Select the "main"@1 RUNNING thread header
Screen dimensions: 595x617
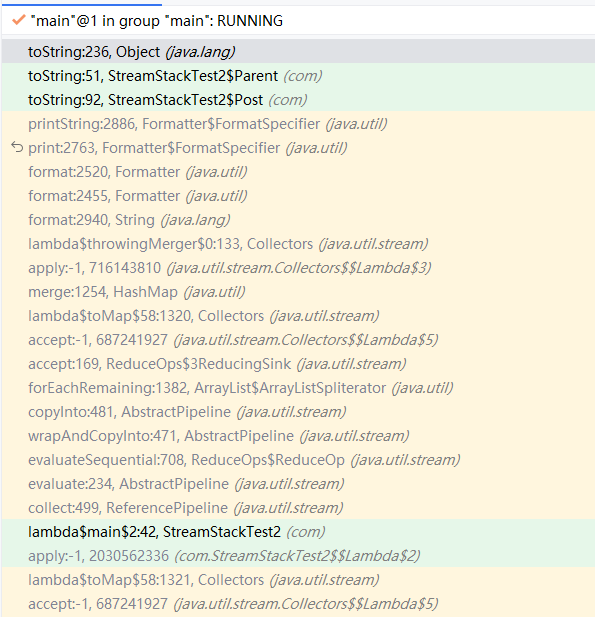(x=298, y=20)
